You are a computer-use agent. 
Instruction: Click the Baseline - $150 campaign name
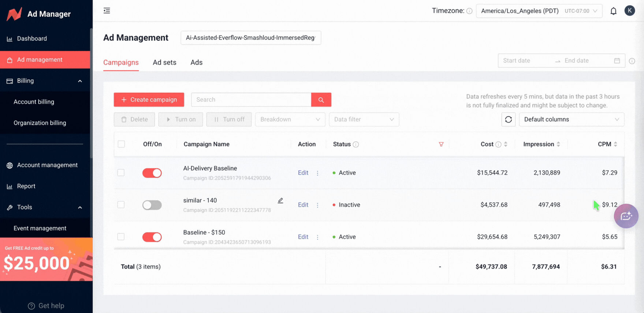(204, 232)
